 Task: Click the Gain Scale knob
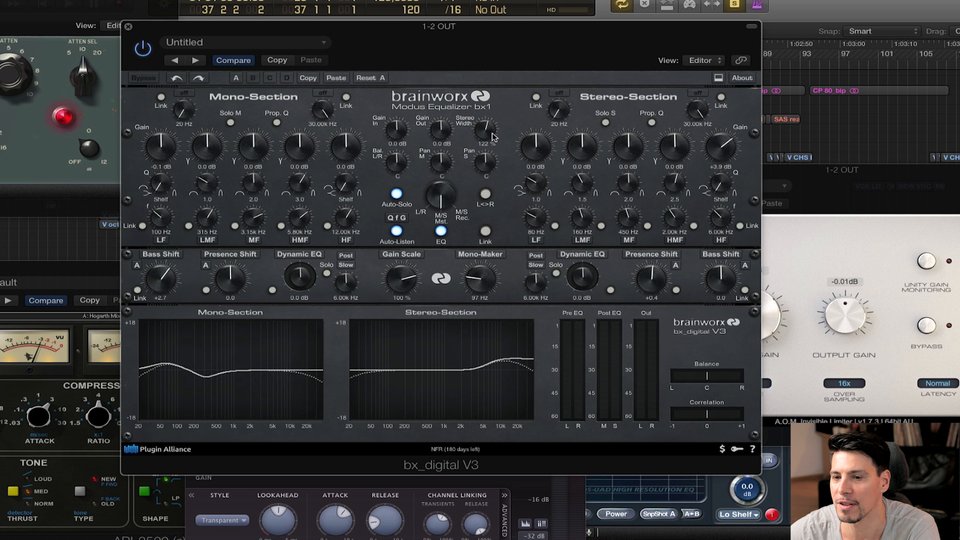(401, 278)
